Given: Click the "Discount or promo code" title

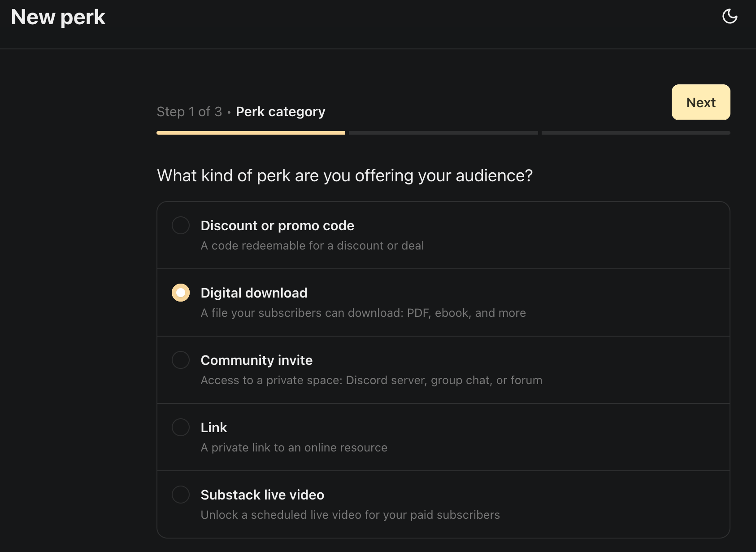Looking at the screenshot, I should pos(277,225).
